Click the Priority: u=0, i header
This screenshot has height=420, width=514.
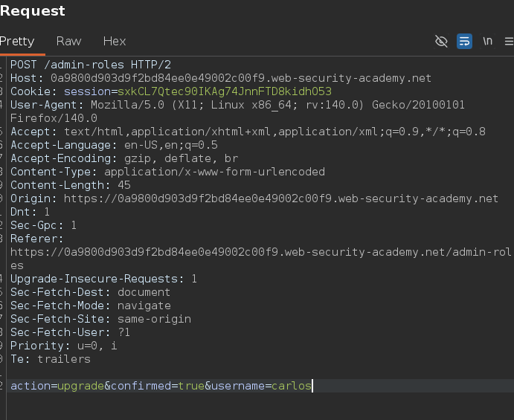tap(63, 346)
